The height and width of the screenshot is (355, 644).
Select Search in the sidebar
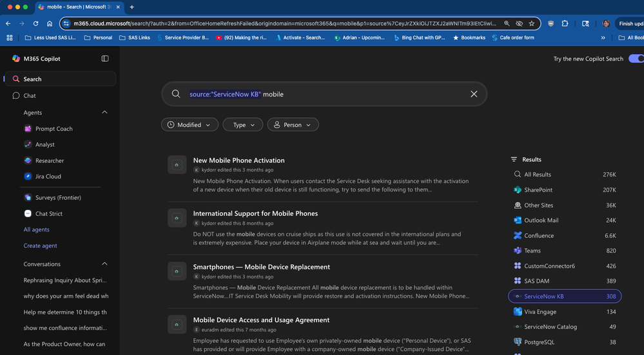[x=60, y=79]
